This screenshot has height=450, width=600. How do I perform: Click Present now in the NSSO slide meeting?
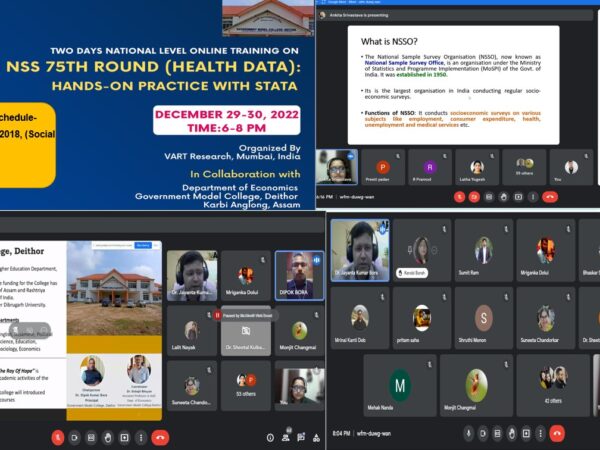click(x=518, y=197)
